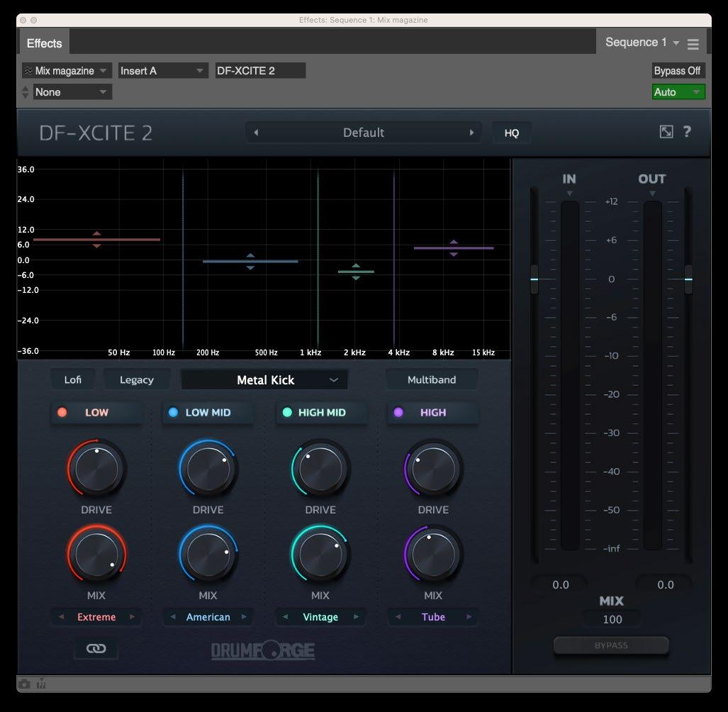Click up arrow on blue low mid gain line
The height and width of the screenshot is (712, 728).
pyautogui.click(x=250, y=255)
